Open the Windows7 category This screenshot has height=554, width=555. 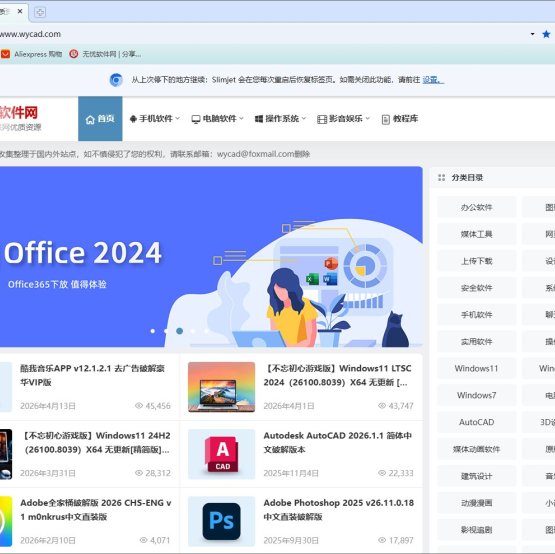[476, 395]
